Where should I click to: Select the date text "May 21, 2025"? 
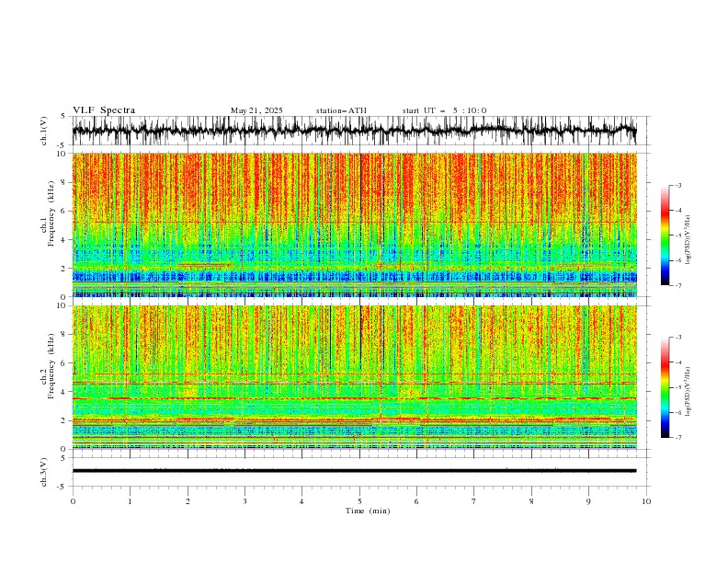(x=256, y=110)
